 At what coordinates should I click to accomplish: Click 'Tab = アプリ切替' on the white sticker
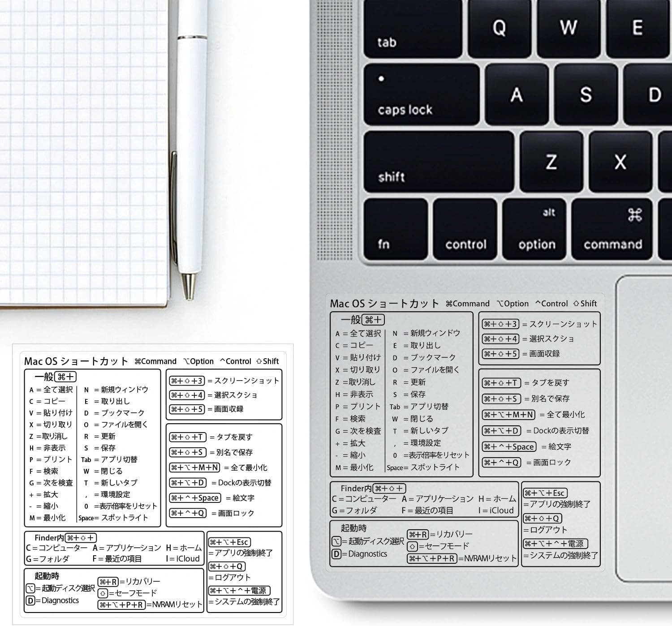[109, 459]
